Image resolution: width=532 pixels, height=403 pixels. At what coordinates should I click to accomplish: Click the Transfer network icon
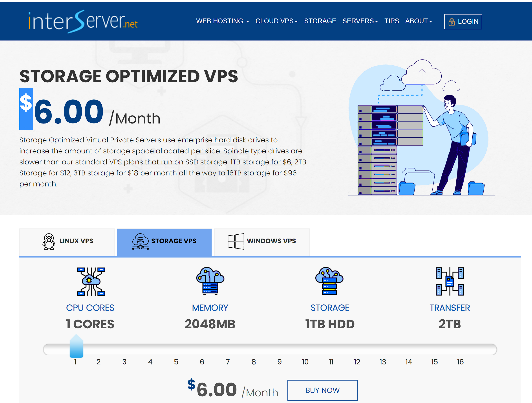[x=450, y=282]
